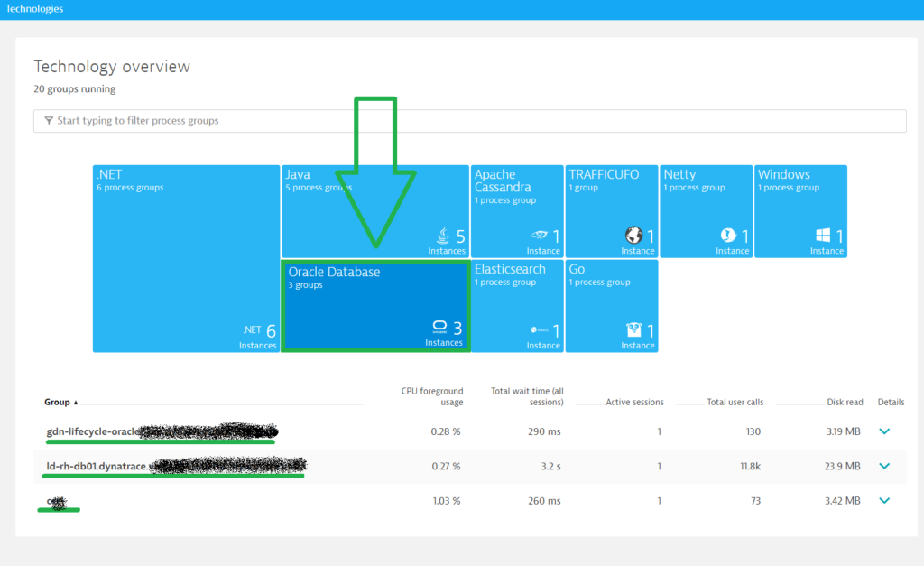This screenshot has height=566, width=924.
Task: Click the 11.8k user calls value
Action: tap(750, 467)
